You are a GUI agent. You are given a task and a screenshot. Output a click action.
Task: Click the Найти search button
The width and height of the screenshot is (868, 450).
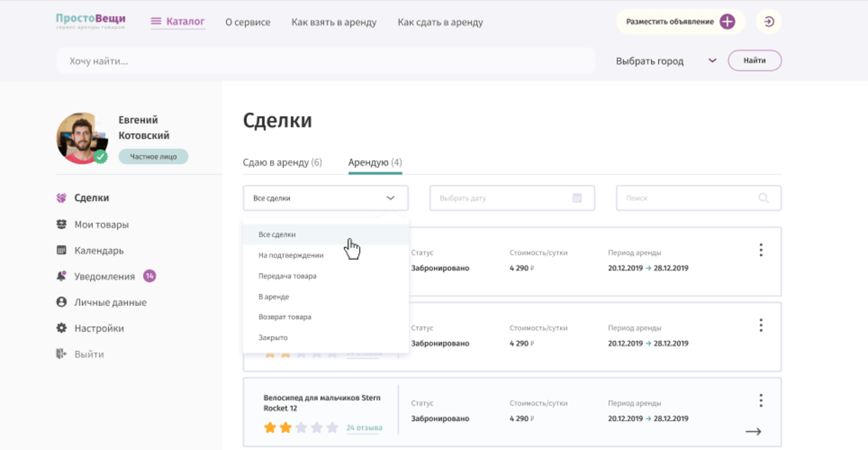[x=755, y=60]
